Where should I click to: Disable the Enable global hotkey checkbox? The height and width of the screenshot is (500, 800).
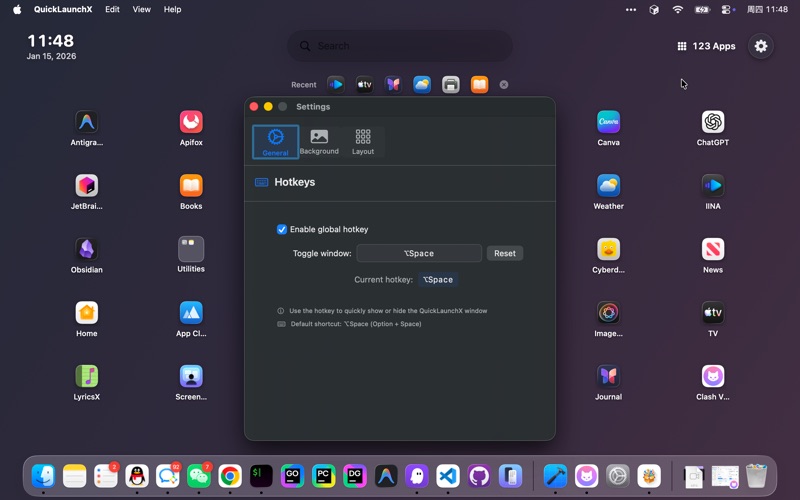click(x=282, y=229)
